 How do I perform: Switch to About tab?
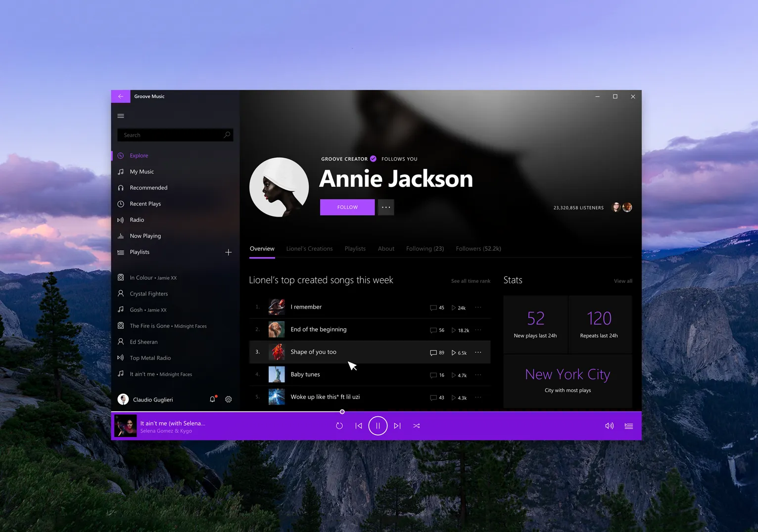pyautogui.click(x=386, y=249)
